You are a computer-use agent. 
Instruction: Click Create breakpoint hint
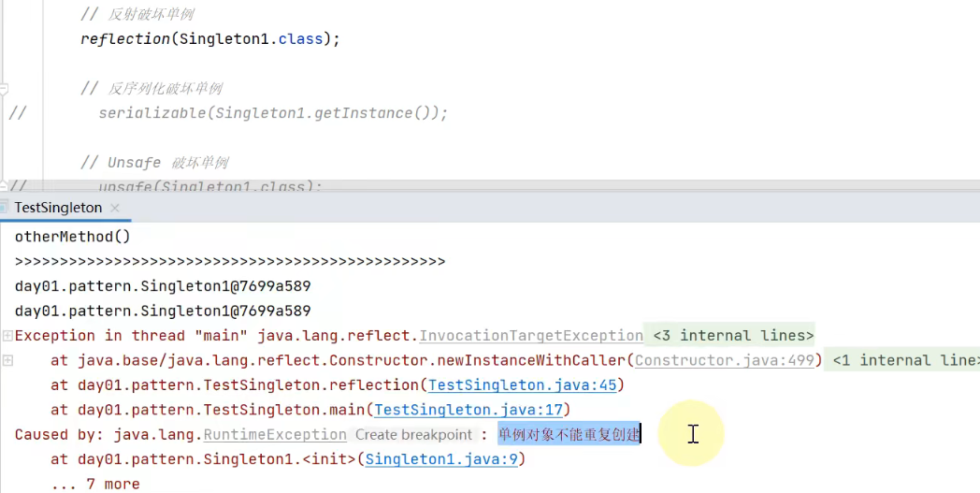click(x=413, y=435)
